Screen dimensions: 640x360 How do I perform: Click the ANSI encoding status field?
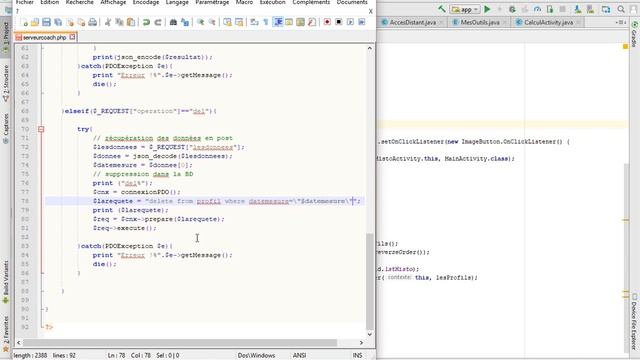(299, 356)
